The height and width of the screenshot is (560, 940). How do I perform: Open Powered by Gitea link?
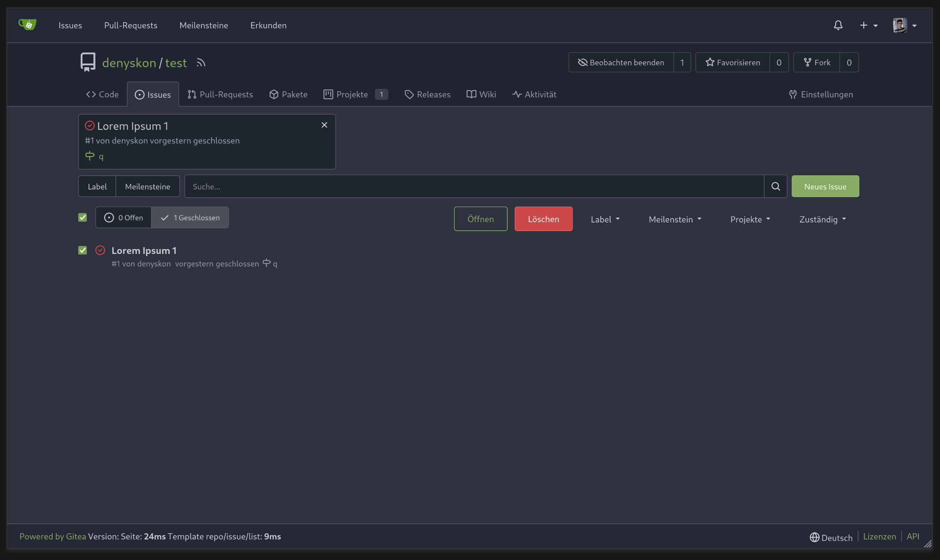pyautogui.click(x=53, y=536)
